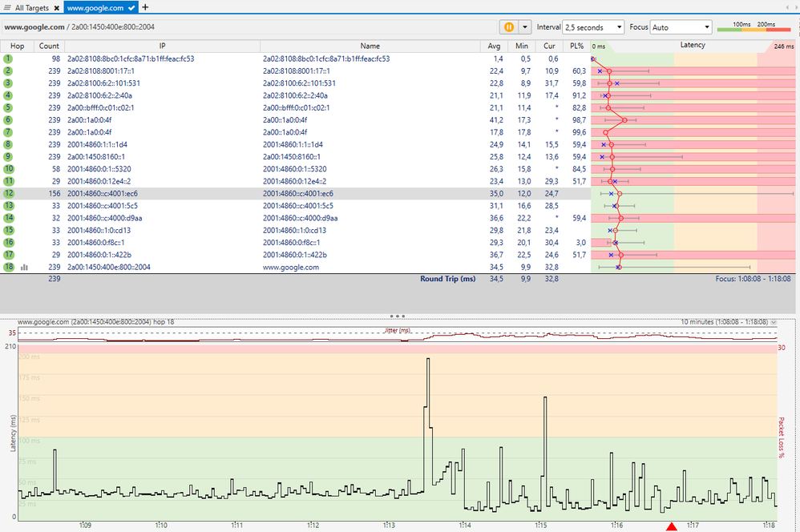Select the www.google.com tab
Viewport: 800px width, 532px height.
[x=95, y=8]
